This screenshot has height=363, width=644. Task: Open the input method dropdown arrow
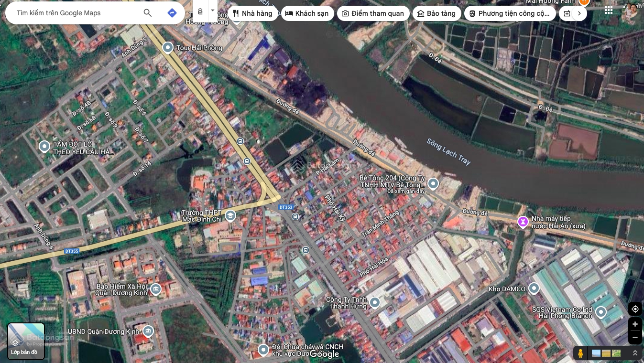coord(212,11)
